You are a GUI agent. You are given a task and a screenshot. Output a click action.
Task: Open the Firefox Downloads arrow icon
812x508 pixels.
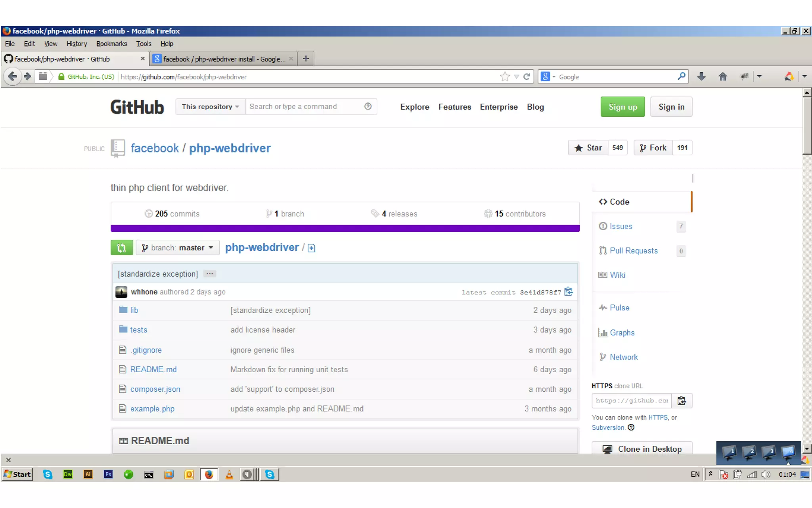pyautogui.click(x=701, y=77)
